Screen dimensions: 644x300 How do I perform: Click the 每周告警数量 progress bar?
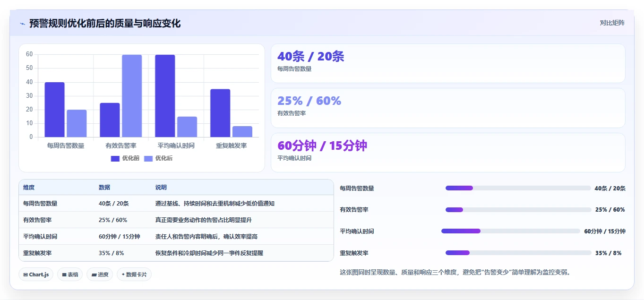tap(518, 188)
